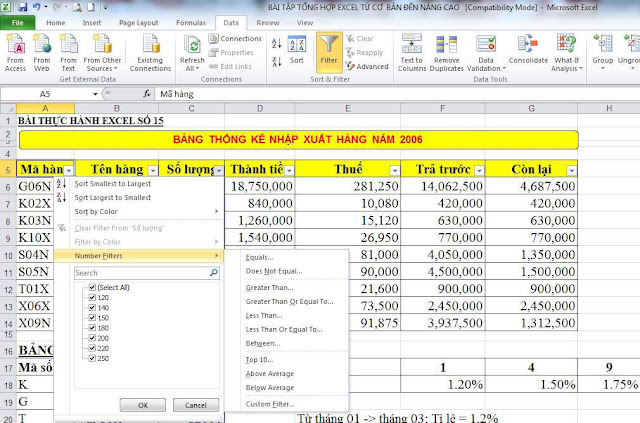The image size is (640, 423).
Task: Toggle the (Select All) checkbox
Action: pos(92,287)
